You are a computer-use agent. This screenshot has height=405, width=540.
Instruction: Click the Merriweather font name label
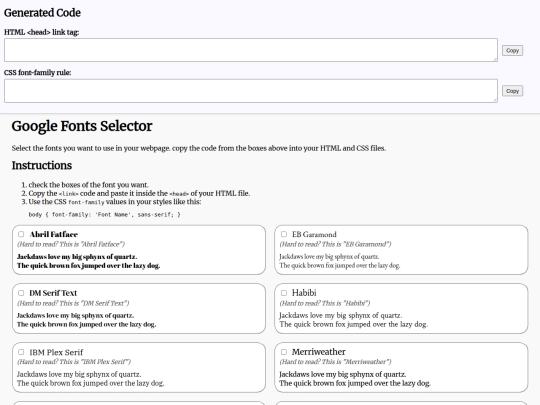pos(319,352)
